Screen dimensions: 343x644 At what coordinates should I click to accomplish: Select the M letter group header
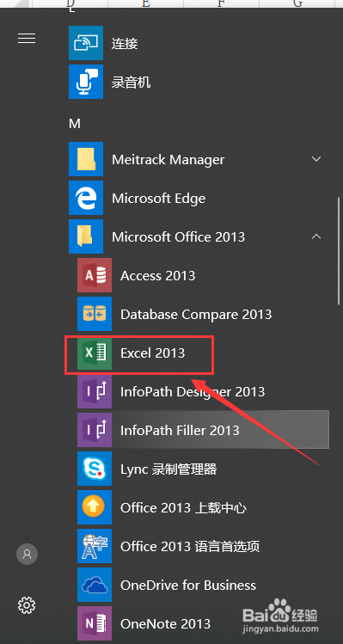coord(75,123)
